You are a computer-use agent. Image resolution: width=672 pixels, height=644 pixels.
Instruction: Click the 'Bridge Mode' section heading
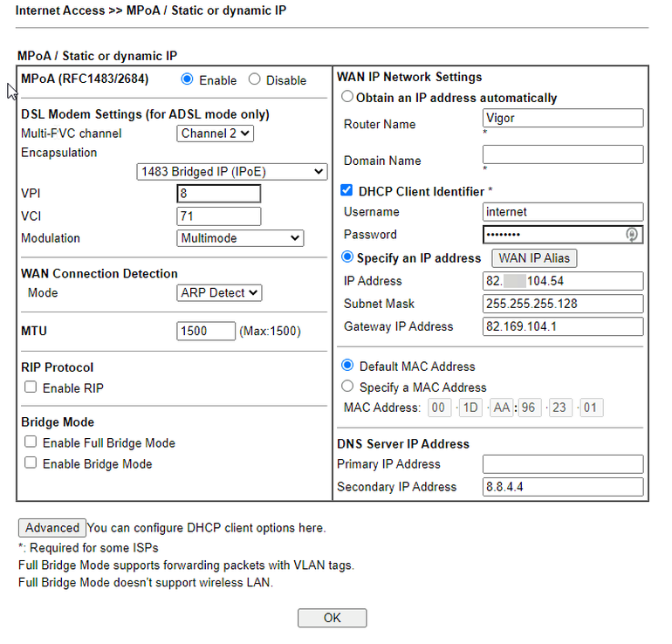click(58, 422)
